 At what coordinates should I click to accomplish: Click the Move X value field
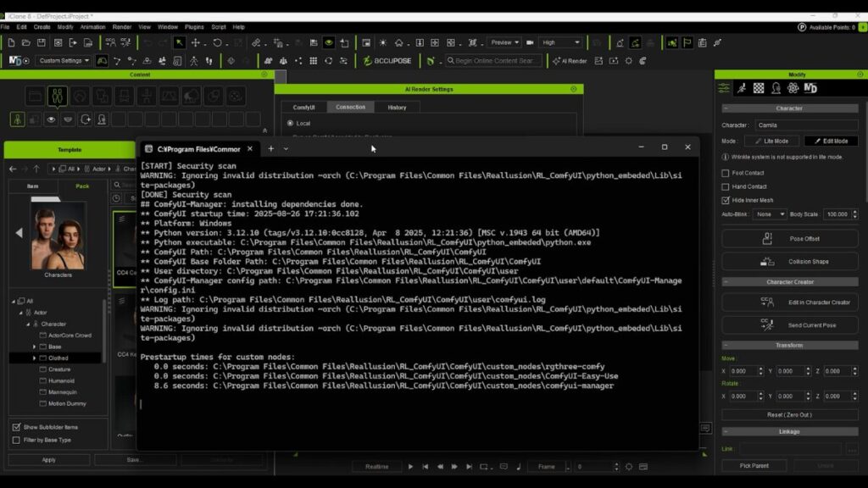coord(743,371)
